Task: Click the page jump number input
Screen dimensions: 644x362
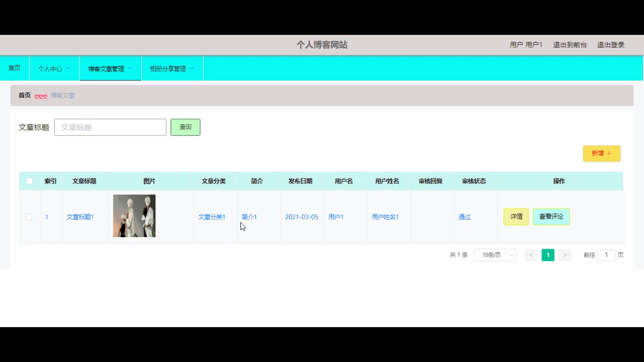Action: point(606,255)
